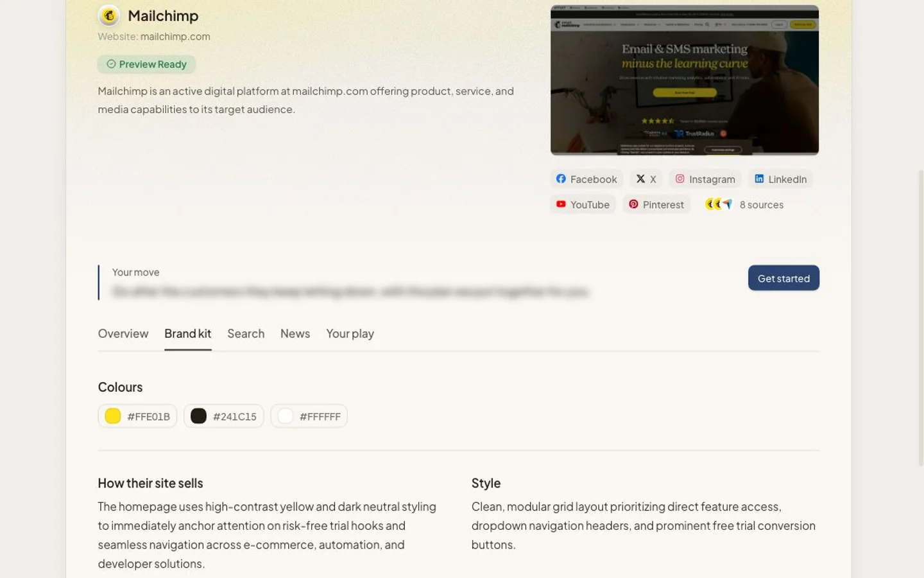The image size is (924, 578).
Task: Click the LinkedIn icon
Action: pos(759,179)
